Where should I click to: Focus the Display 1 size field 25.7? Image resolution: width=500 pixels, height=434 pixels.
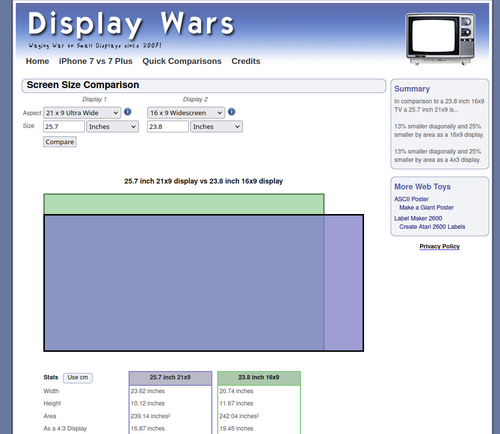[x=64, y=127]
